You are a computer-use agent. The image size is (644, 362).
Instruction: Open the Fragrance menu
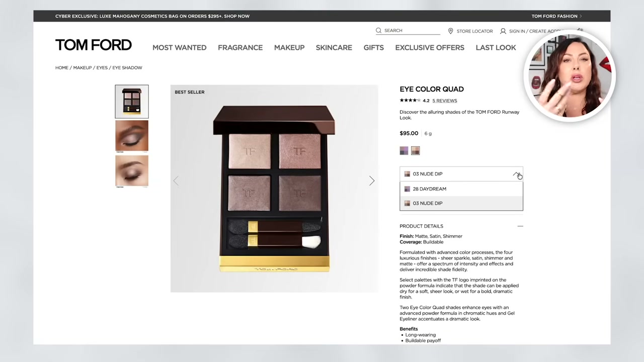240,48
